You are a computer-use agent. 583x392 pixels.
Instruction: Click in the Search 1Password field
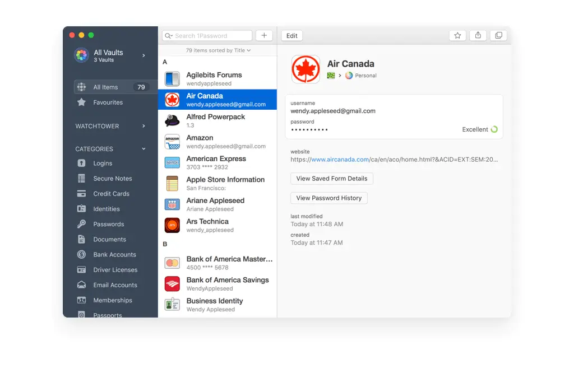tap(207, 36)
